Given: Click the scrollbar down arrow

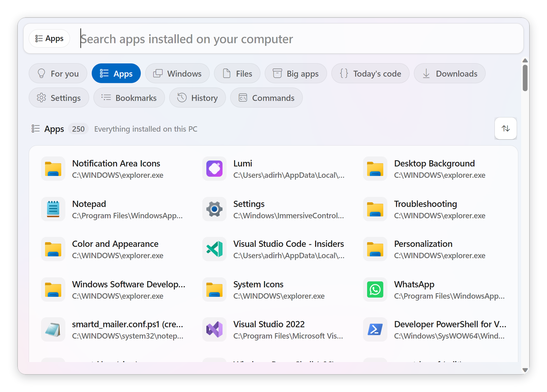Looking at the screenshot, I should click(x=525, y=370).
